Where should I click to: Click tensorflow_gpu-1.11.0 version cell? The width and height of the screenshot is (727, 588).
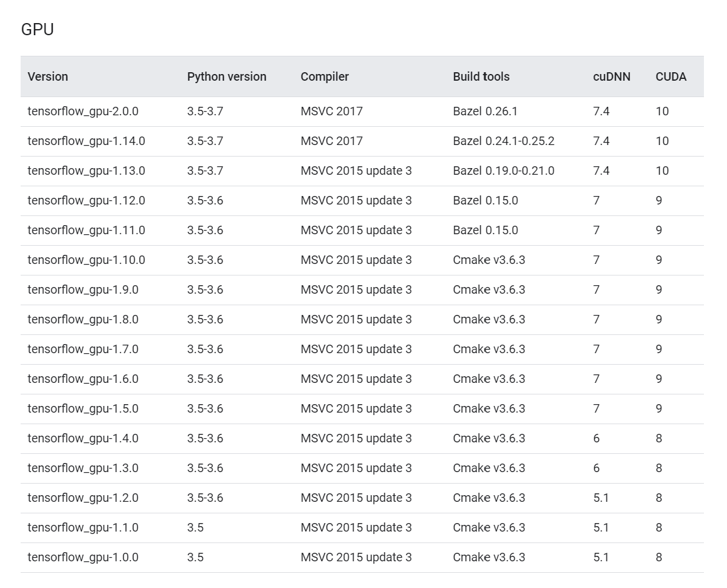pyautogui.click(x=86, y=230)
